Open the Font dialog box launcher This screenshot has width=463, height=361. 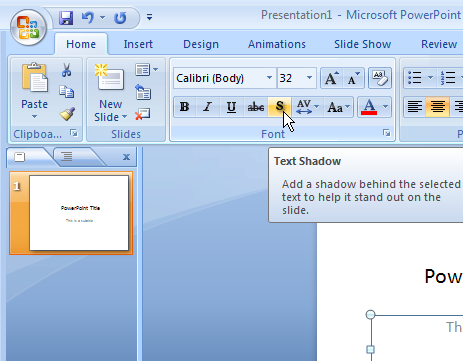387,133
